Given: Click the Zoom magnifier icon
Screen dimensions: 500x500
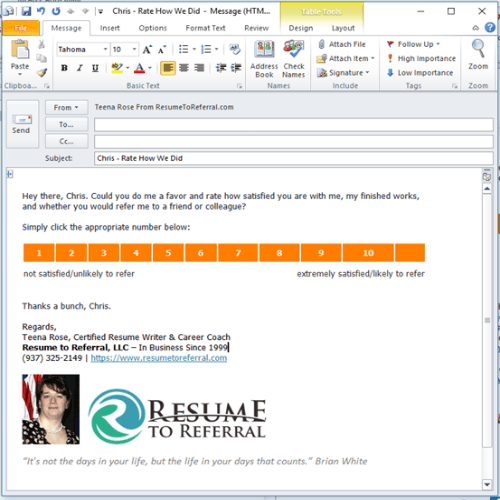Looking at the screenshot, I should click(478, 49).
